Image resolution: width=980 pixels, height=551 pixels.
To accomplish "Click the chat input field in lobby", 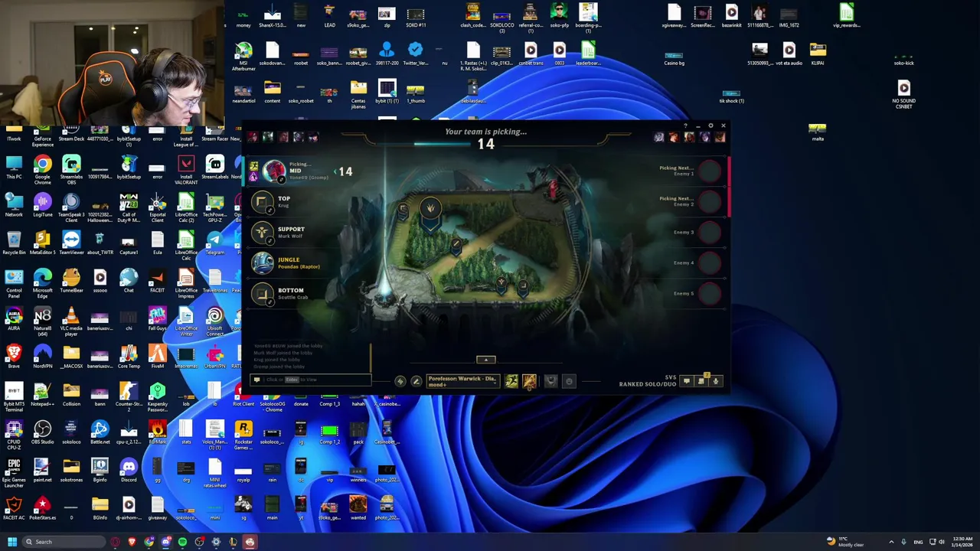I will 312,380.
